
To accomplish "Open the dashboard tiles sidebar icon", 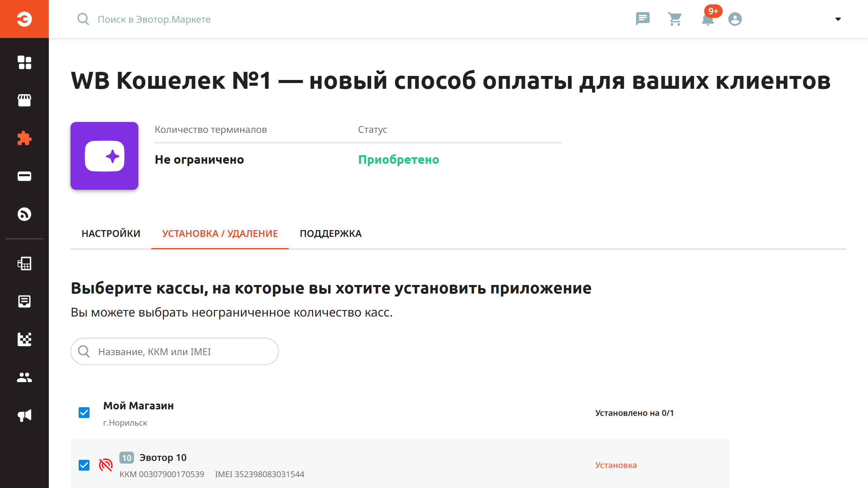I will pos(24,62).
